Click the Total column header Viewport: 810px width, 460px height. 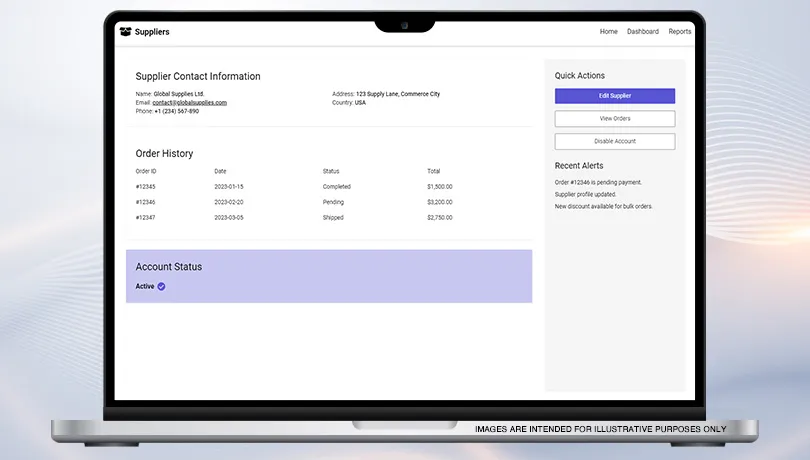pos(433,171)
